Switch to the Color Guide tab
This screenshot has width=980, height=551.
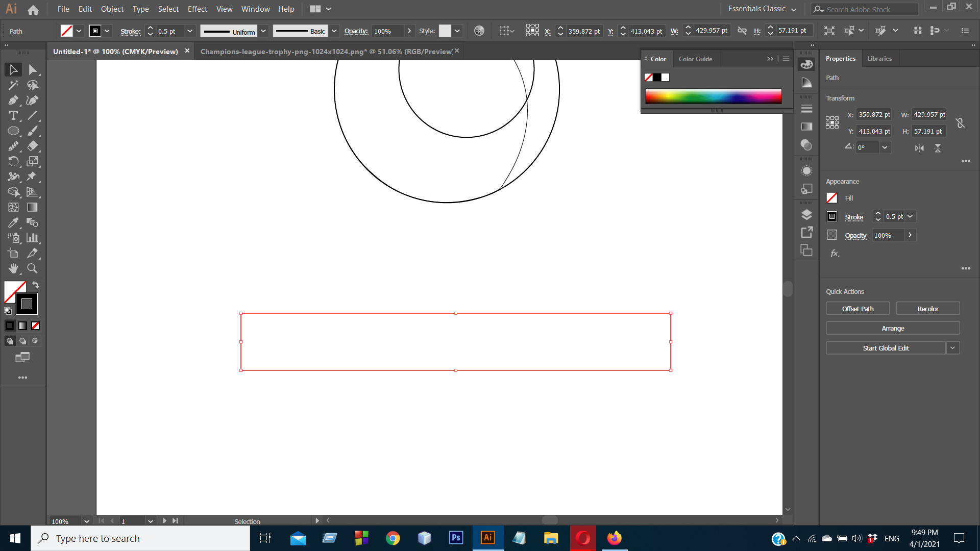click(x=695, y=59)
